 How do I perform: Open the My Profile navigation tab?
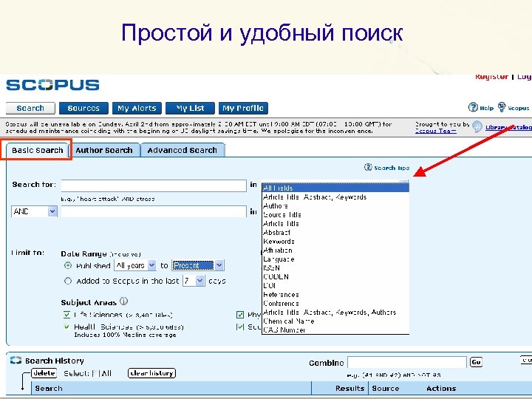click(x=243, y=108)
